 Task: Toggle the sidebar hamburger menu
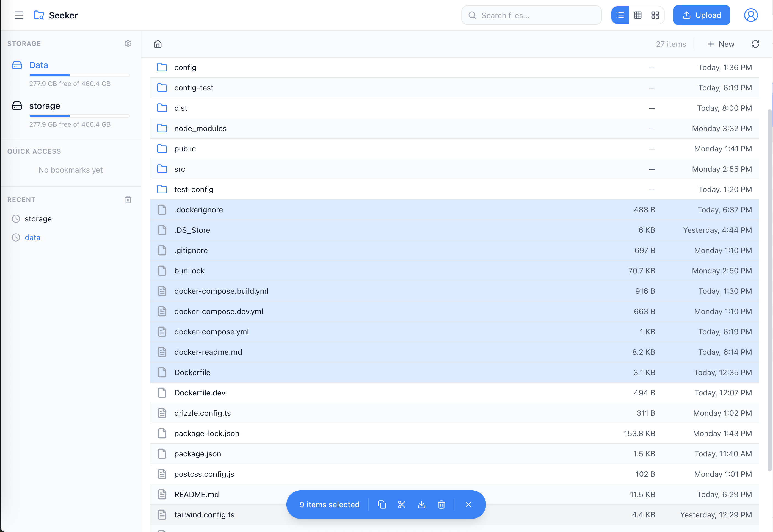pos(19,15)
